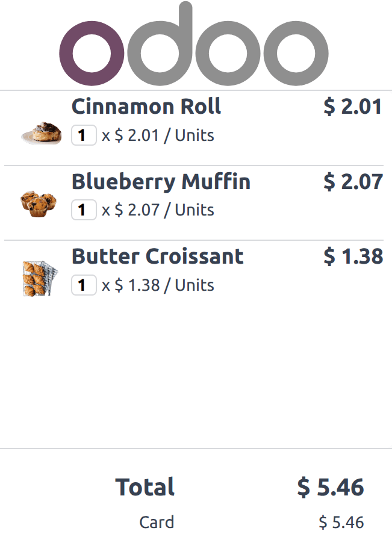This screenshot has width=392, height=543.
Task: Click the Blueberry Muffin product image
Action: click(39, 203)
